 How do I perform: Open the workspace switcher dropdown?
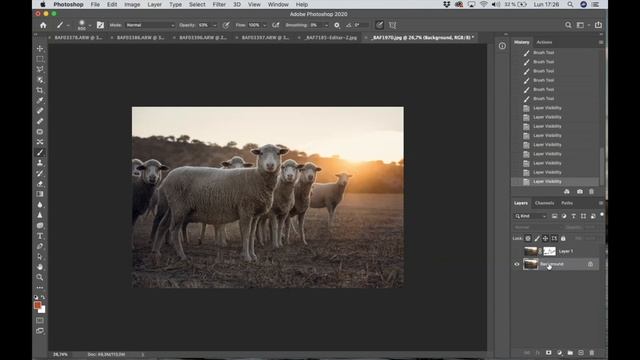click(x=582, y=25)
